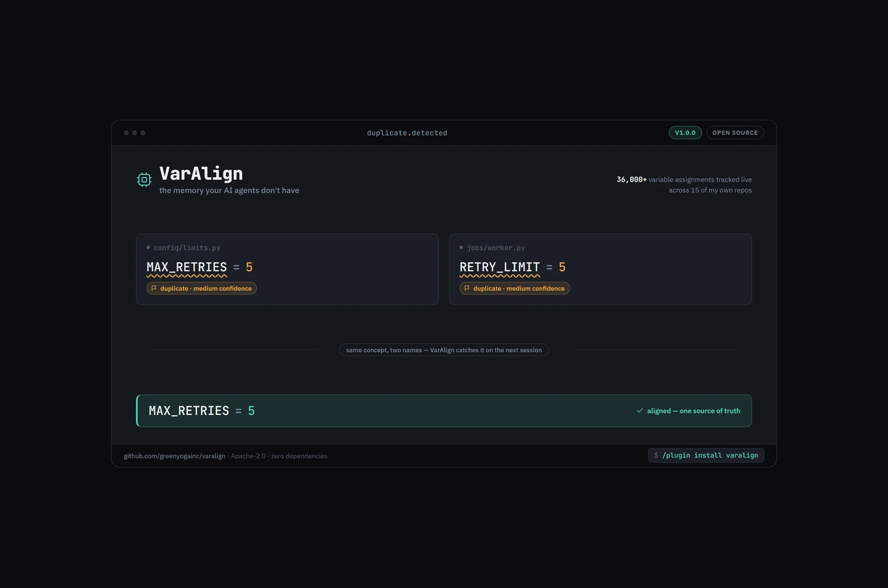This screenshot has width=888, height=588.
Task: Click the tagline 'the memory your AI agents don't have'
Action: (229, 190)
